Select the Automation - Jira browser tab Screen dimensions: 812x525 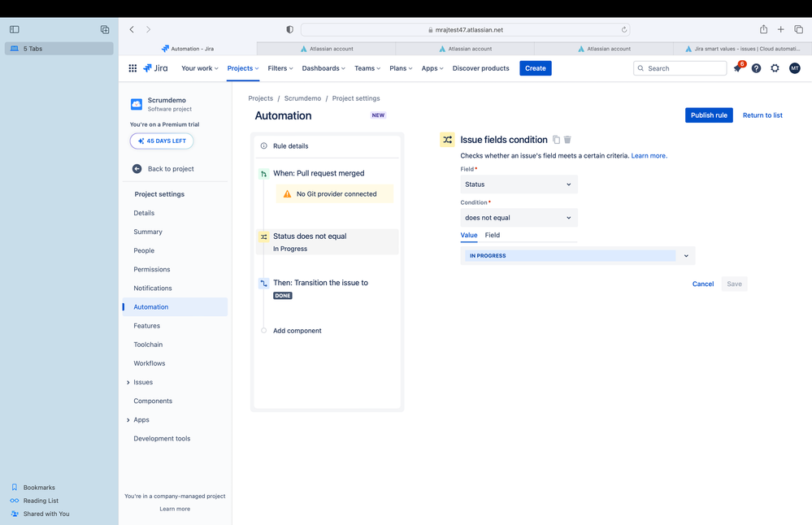188,49
